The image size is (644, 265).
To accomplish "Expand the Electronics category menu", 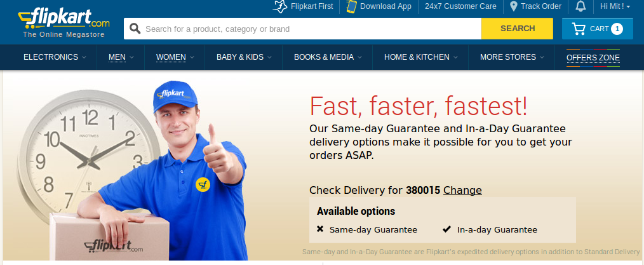I will pyautogui.click(x=55, y=57).
